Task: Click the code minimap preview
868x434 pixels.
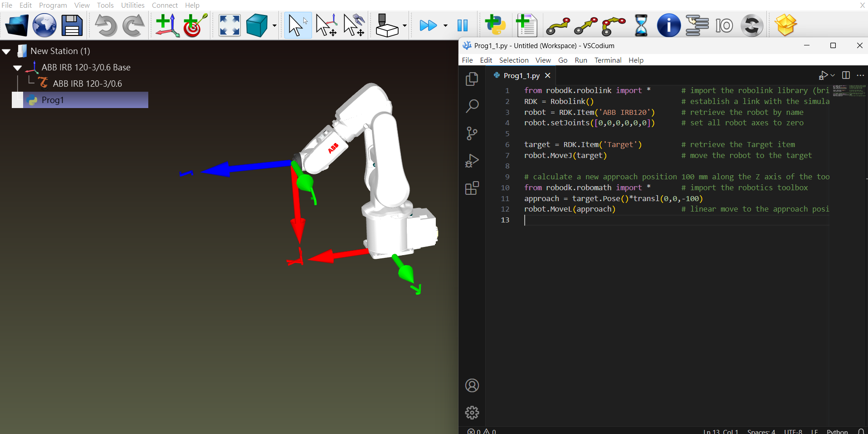Action: click(849, 91)
